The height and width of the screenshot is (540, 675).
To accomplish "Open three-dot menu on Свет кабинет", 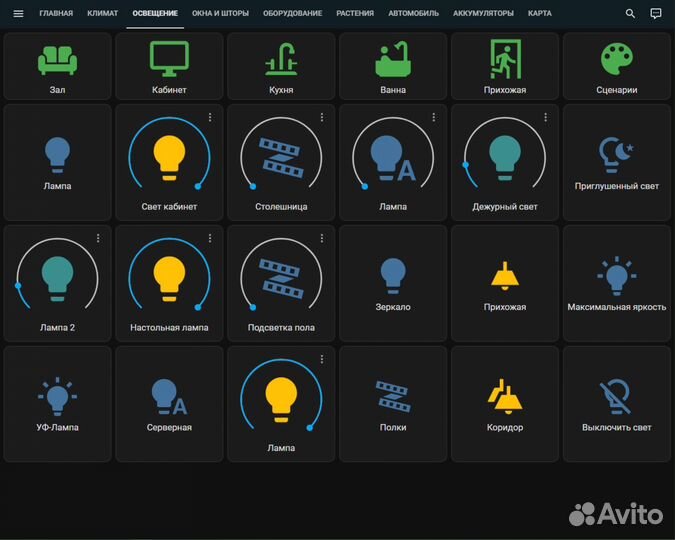I will tap(210, 117).
